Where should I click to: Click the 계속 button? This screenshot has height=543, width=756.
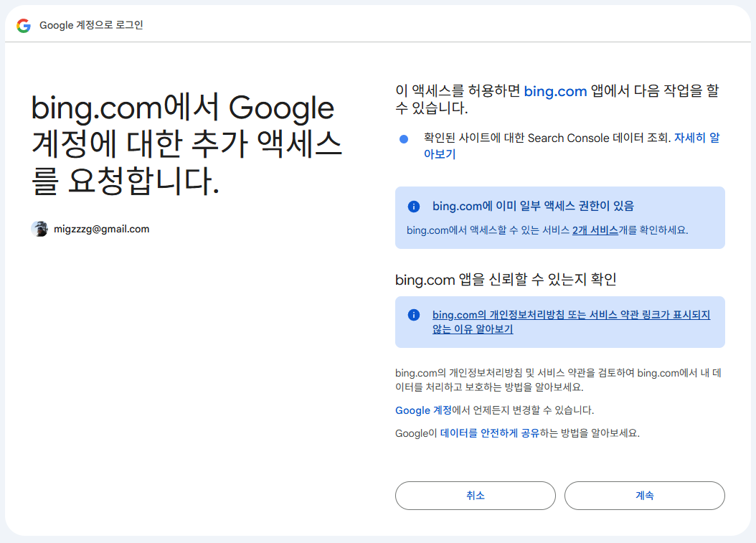click(645, 495)
